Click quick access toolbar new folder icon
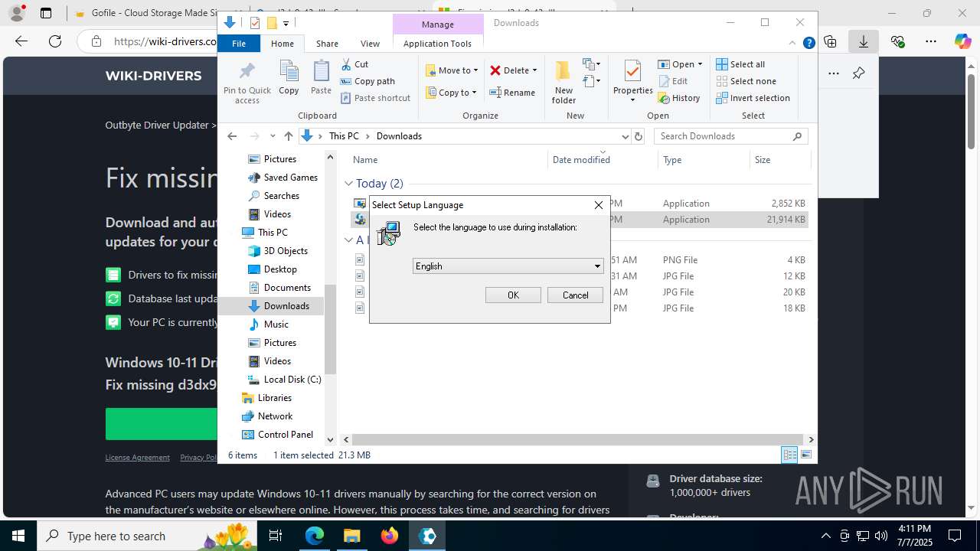Screen dimensions: 980x551 (x=271, y=23)
